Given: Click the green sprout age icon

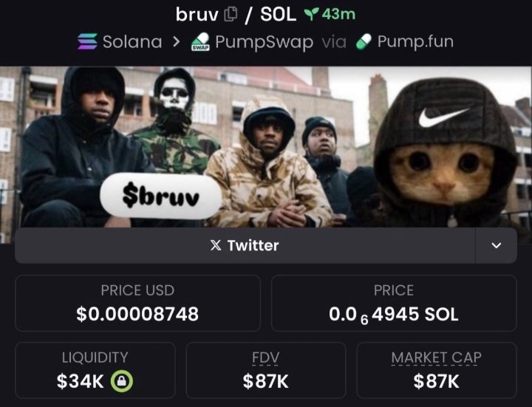Looking at the screenshot, I should (x=311, y=14).
